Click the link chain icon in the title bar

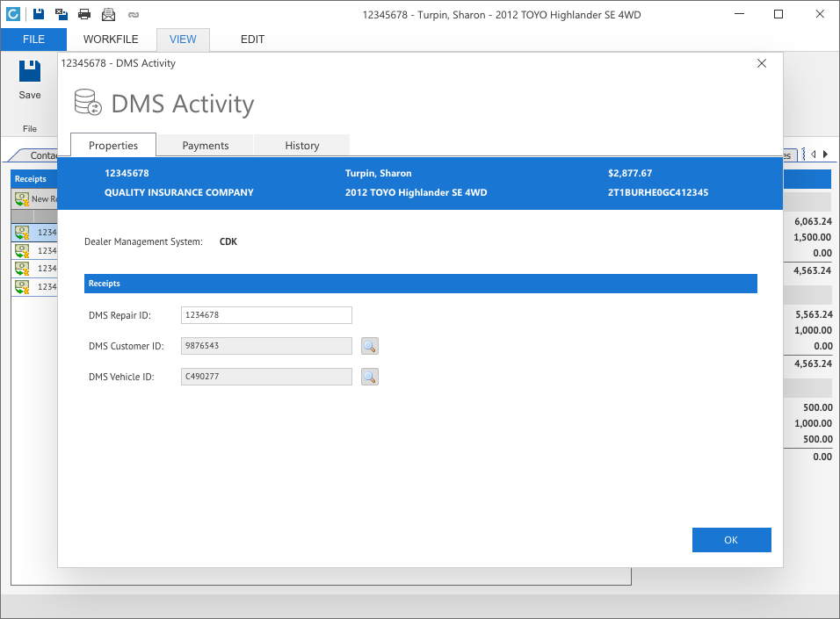pyautogui.click(x=134, y=15)
